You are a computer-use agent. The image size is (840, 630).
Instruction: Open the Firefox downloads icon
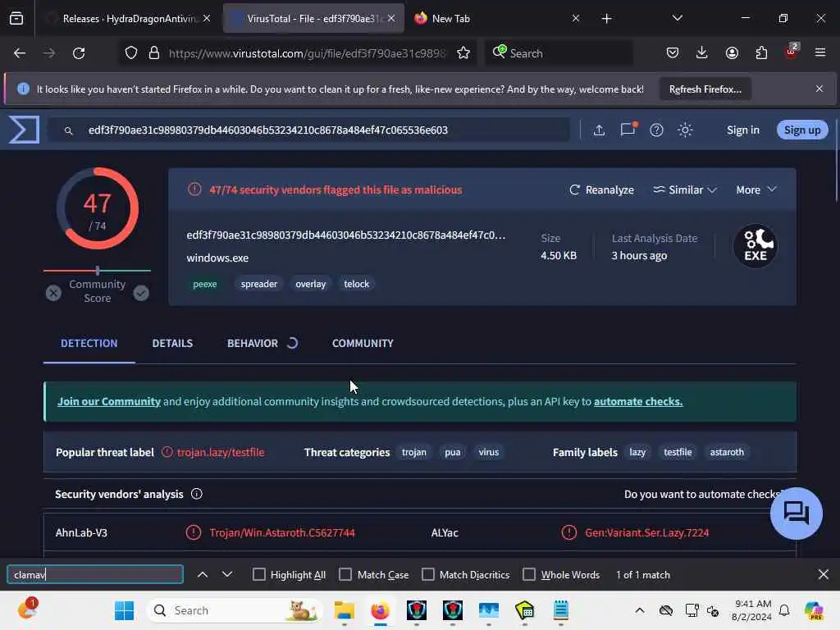(702, 53)
